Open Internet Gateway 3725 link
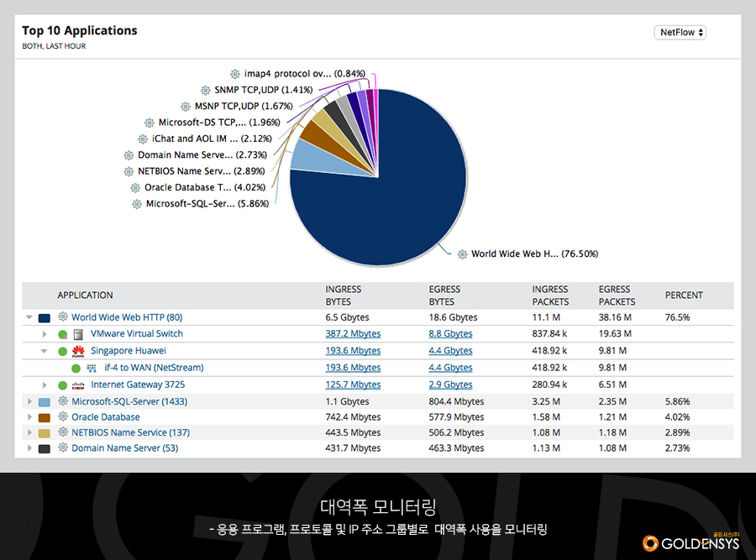 [138, 385]
